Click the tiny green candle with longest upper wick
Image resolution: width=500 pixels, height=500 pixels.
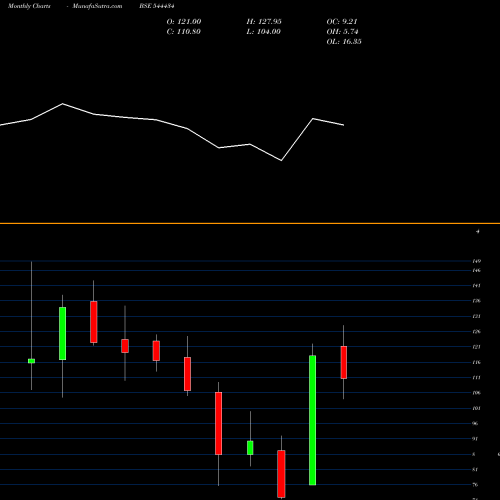point(31,361)
